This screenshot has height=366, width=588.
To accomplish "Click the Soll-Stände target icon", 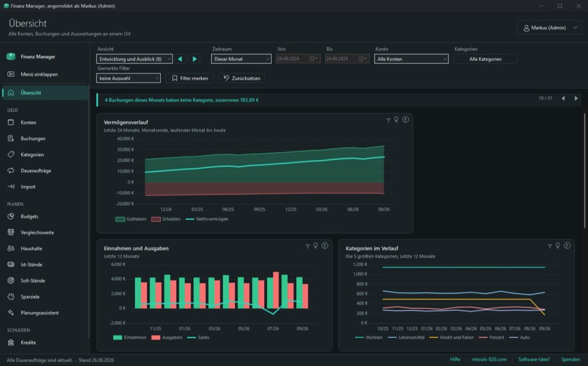I will coord(11,281).
